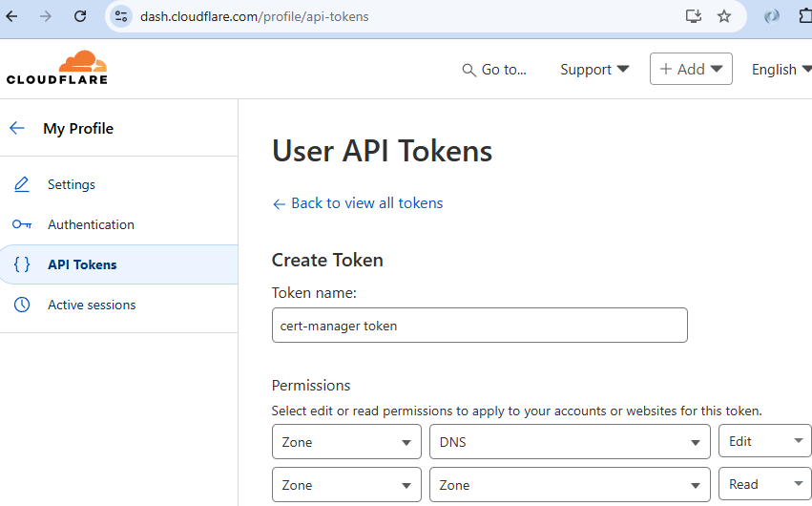Click the Permissions section label
Screen dimensions: 812x506
click(311, 386)
